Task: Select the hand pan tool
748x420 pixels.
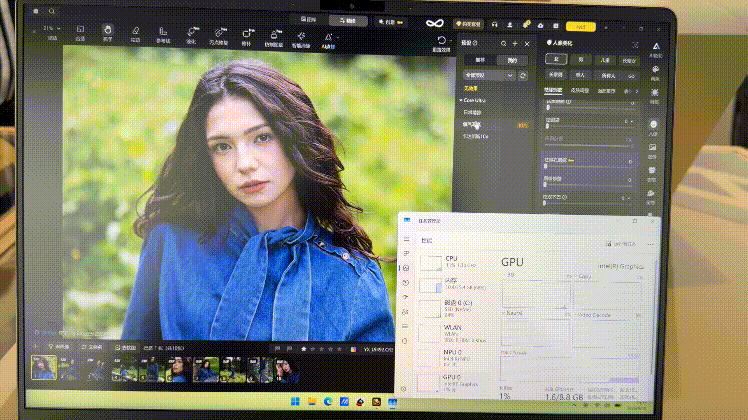Action: [108, 32]
